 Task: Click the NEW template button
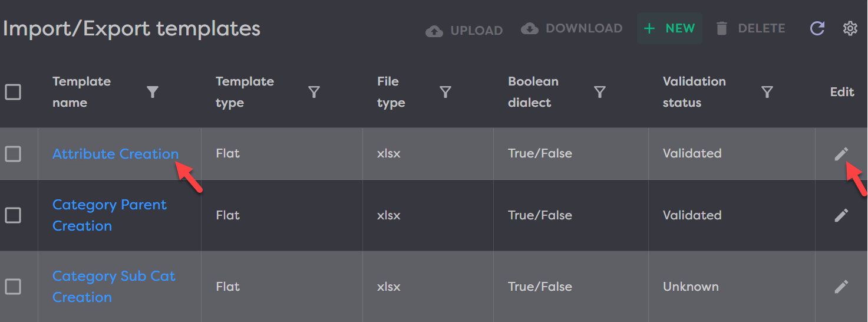point(669,28)
